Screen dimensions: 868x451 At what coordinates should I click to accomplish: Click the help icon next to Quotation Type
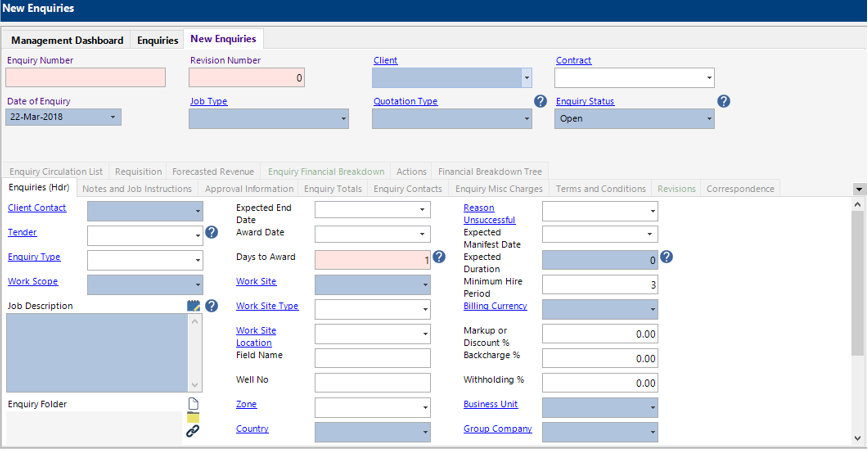pos(541,101)
